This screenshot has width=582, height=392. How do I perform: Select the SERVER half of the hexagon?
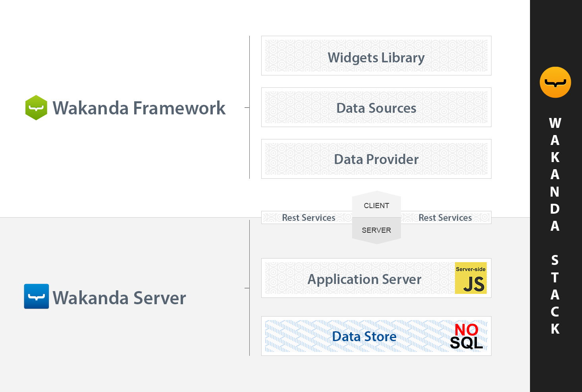376,230
